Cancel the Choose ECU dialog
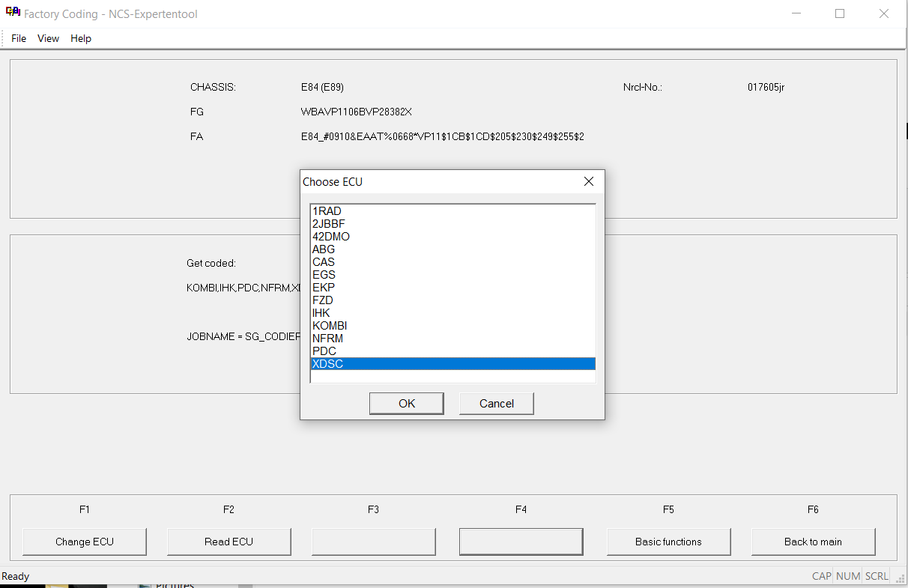This screenshot has height=588, width=908. coord(497,404)
